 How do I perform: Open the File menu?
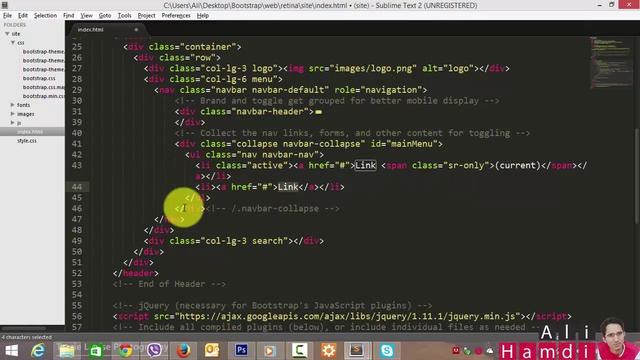tap(7, 16)
